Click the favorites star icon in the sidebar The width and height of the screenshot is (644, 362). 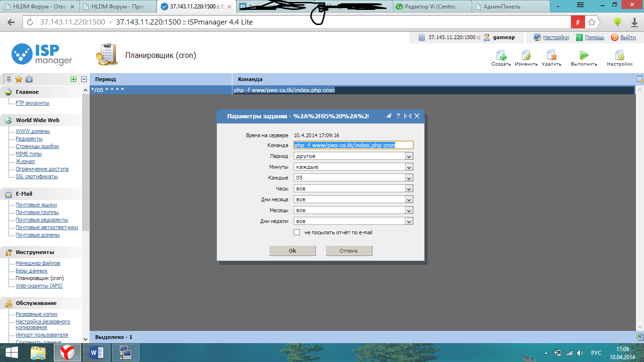click(19, 79)
